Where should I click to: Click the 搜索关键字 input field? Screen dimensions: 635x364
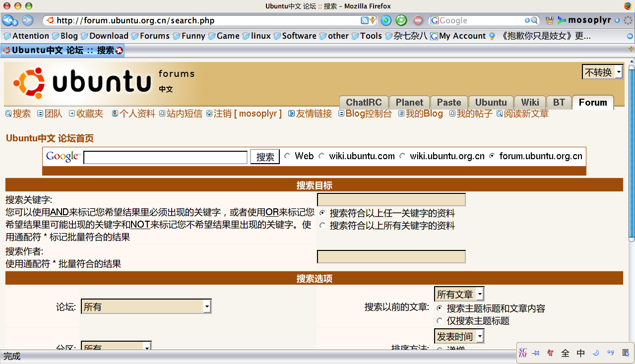point(391,200)
